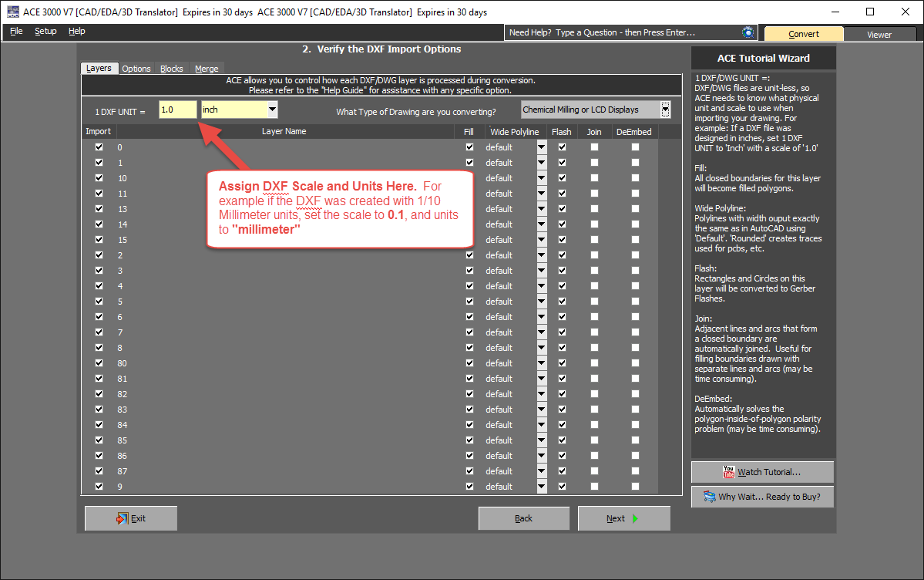Click Why Wait Ready to Buy button
Screen dimensions: 924x580
tap(762, 497)
